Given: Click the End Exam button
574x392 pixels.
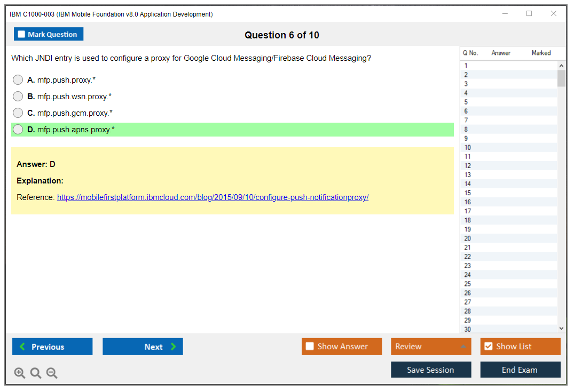Looking at the screenshot, I should pyautogui.click(x=520, y=370).
